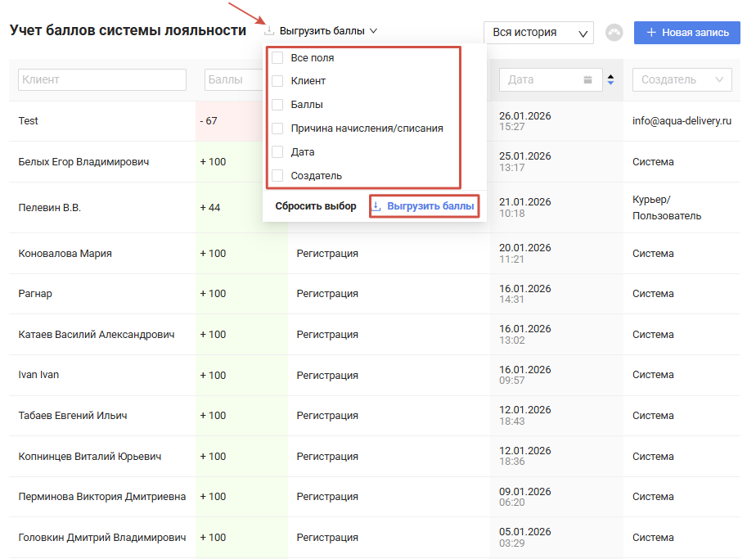Click download icon in blue Выгрузить баллы button
Screen dimensions: 756x559
pos(376,206)
